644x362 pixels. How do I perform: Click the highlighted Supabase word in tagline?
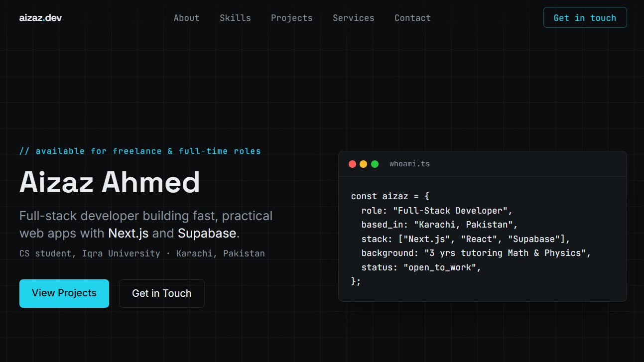coord(207,233)
